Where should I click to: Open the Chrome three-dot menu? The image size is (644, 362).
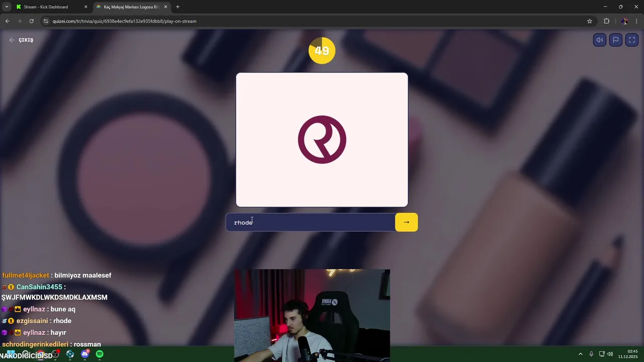coord(637,21)
